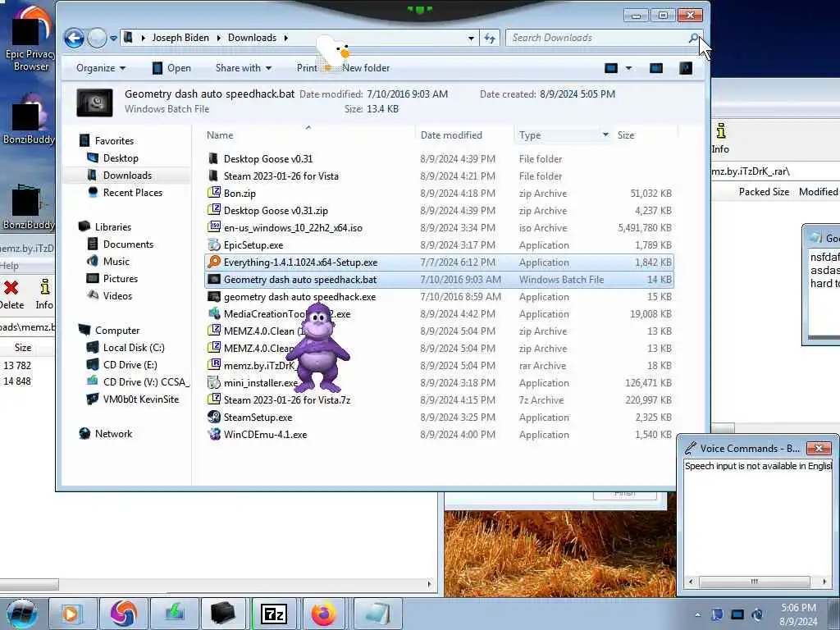Click Delete in the 7-Zip window toolbar
840x630 pixels.
click(11, 294)
